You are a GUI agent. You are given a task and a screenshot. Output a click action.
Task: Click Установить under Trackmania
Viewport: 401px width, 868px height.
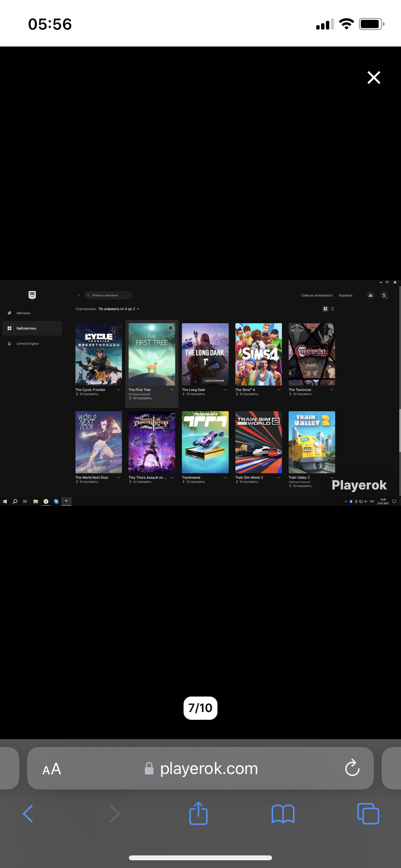pos(194,482)
